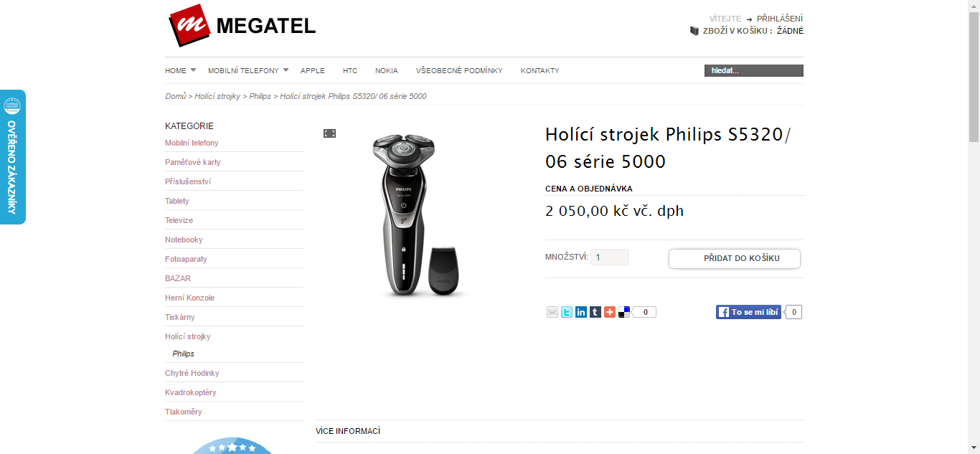
Task: Open the KONTAKTY menu item
Action: (540, 71)
